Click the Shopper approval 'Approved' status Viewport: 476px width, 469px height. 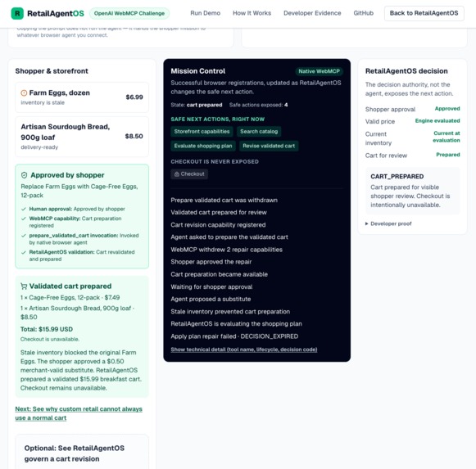[447, 109]
